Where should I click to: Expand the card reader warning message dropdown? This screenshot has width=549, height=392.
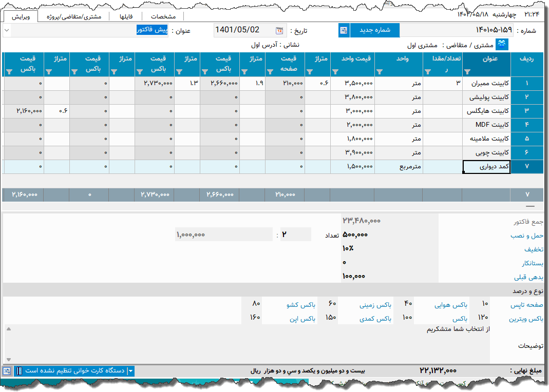point(130,370)
